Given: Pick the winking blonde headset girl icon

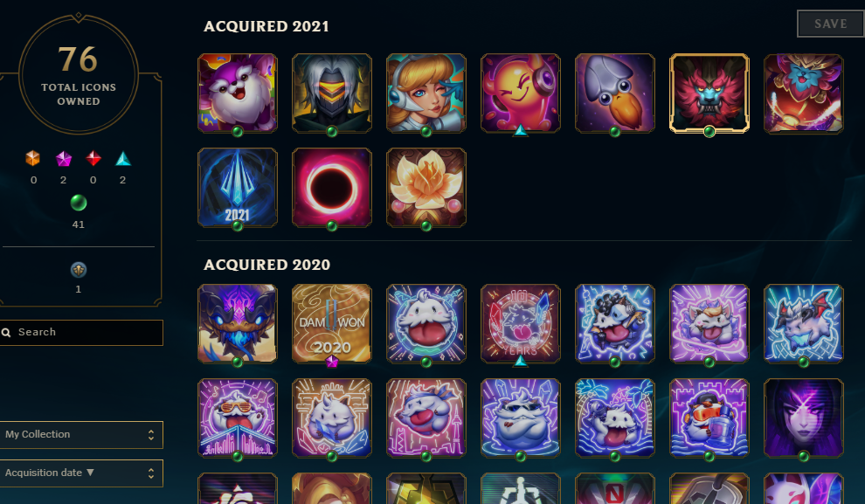Looking at the screenshot, I should 426,93.
